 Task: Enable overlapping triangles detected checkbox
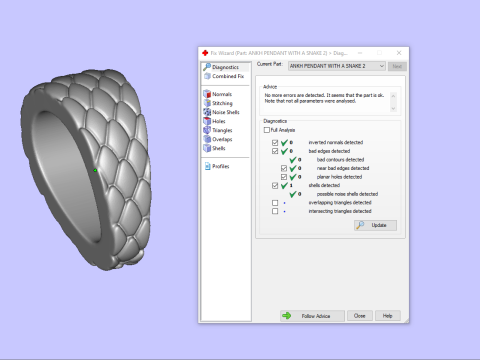[x=275, y=203]
